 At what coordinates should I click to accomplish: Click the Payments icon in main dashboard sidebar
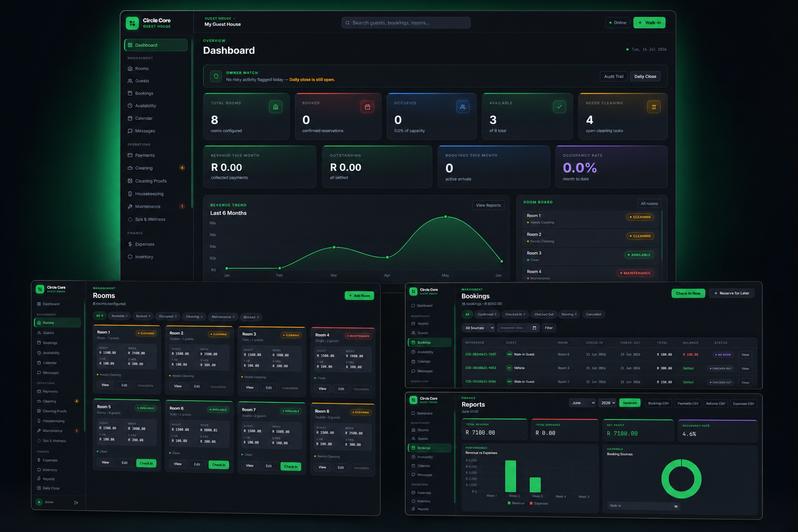(x=130, y=155)
